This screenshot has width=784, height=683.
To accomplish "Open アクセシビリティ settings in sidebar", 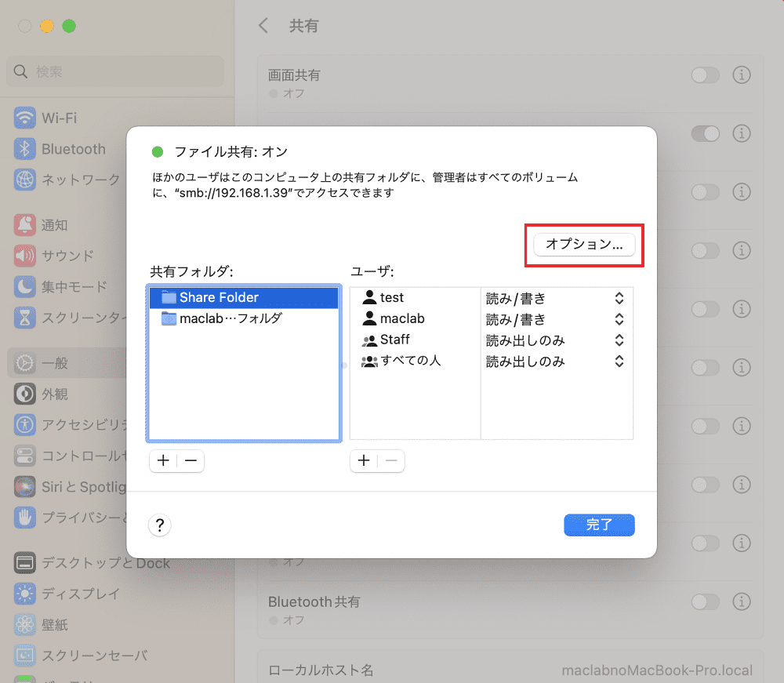I will pyautogui.click(x=70, y=424).
